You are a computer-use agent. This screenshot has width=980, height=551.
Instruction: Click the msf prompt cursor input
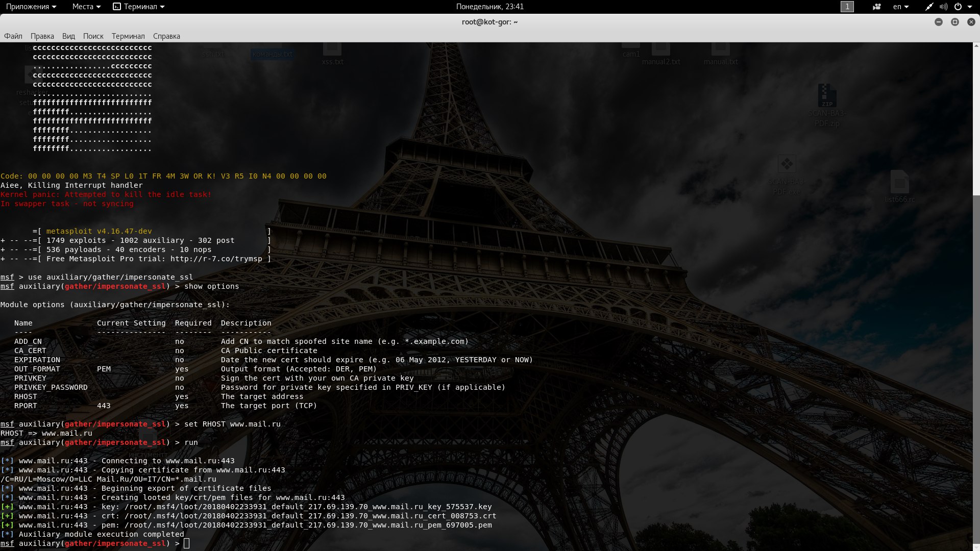(187, 543)
